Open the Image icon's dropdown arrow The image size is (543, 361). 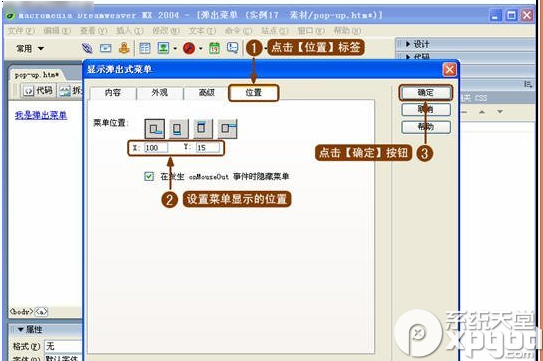175,49
